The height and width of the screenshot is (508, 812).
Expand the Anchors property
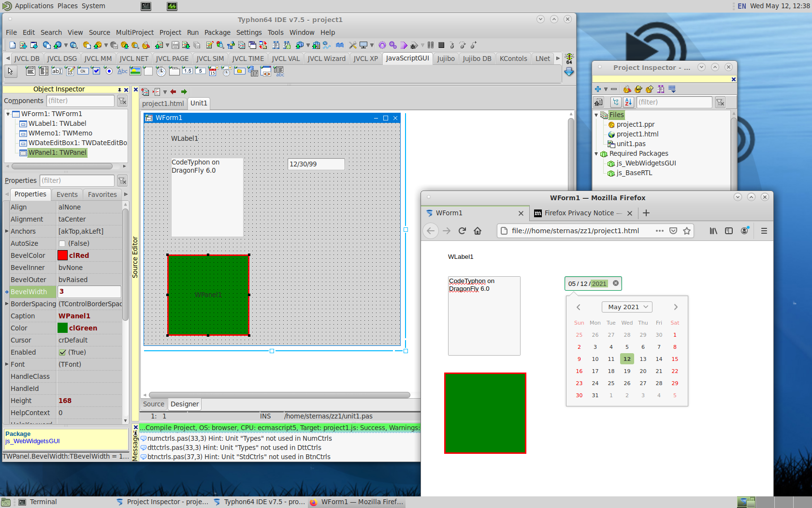[7, 231]
